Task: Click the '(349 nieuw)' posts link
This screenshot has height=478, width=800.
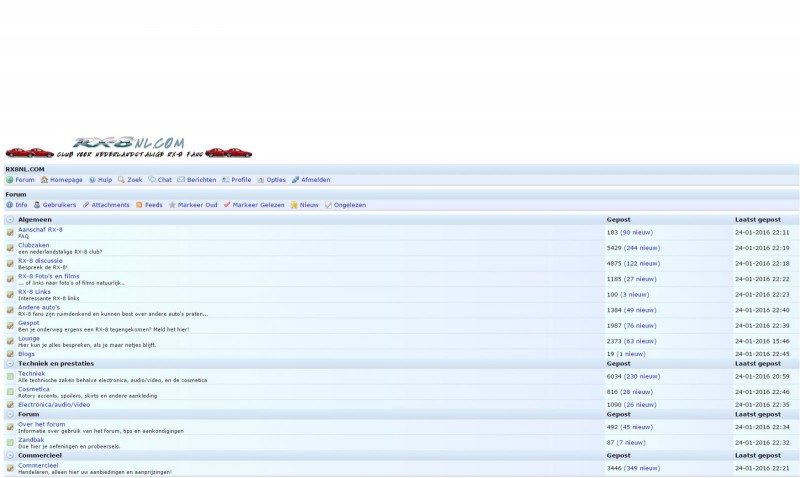Action: tap(642, 468)
